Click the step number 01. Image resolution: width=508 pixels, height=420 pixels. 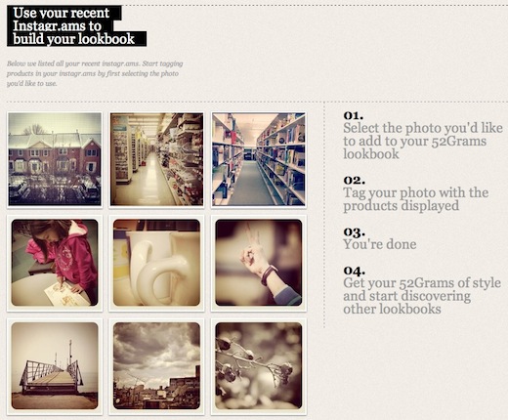(x=354, y=115)
